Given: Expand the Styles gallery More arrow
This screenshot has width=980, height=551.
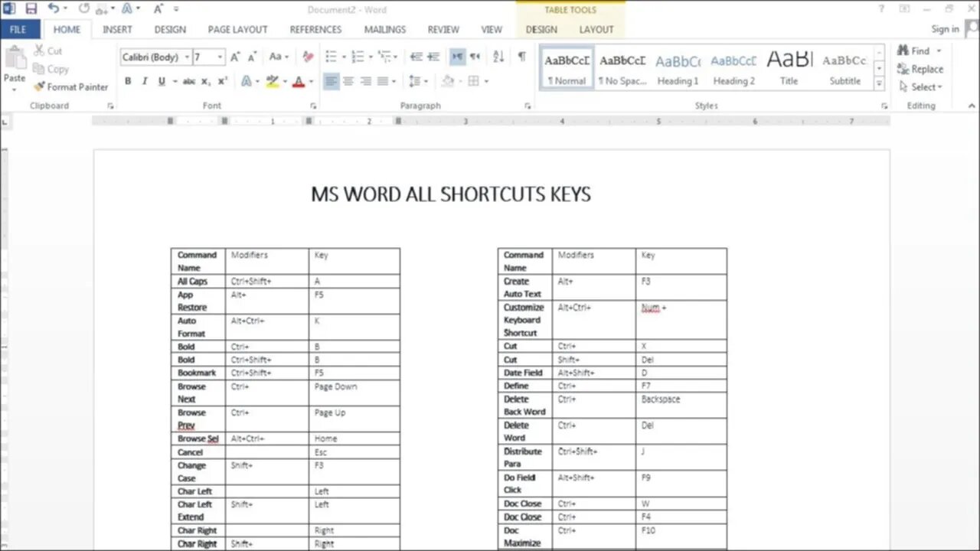Looking at the screenshot, I should (x=880, y=83).
